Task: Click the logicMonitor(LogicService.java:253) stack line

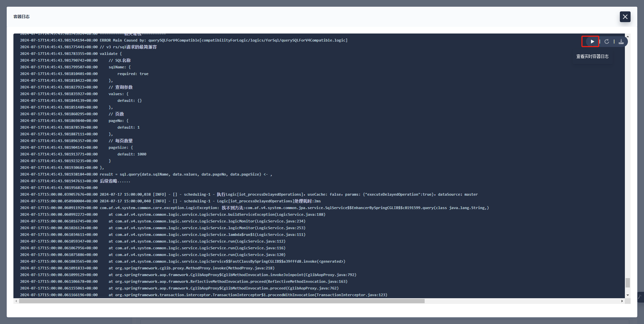Action: pos(163,228)
